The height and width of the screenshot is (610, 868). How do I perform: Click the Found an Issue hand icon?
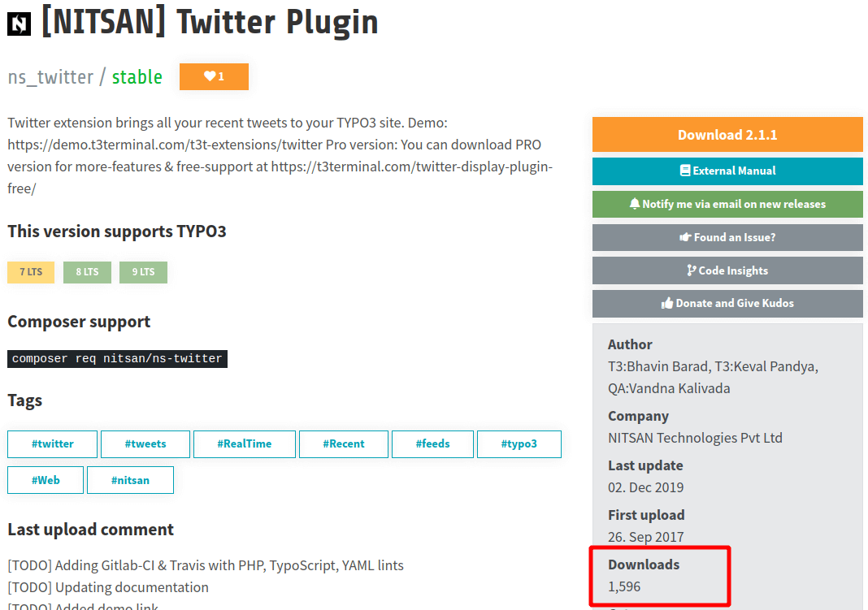[x=685, y=236]
